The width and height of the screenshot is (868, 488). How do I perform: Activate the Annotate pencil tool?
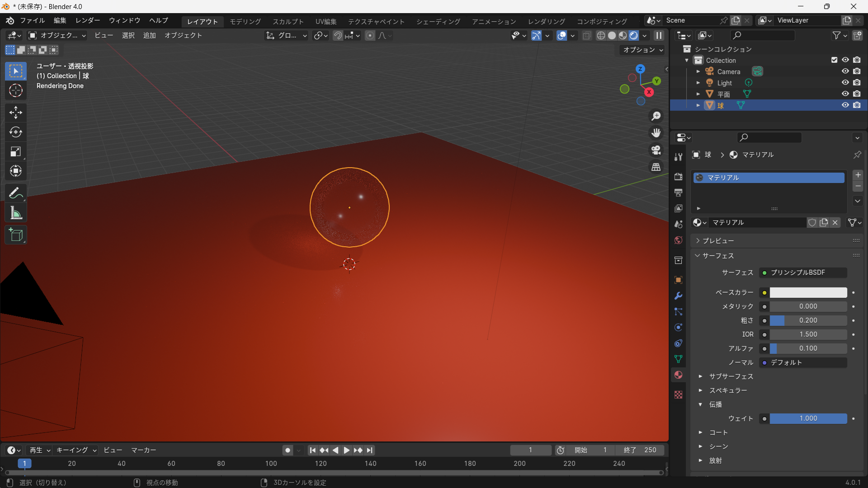(x=16, y=193)
